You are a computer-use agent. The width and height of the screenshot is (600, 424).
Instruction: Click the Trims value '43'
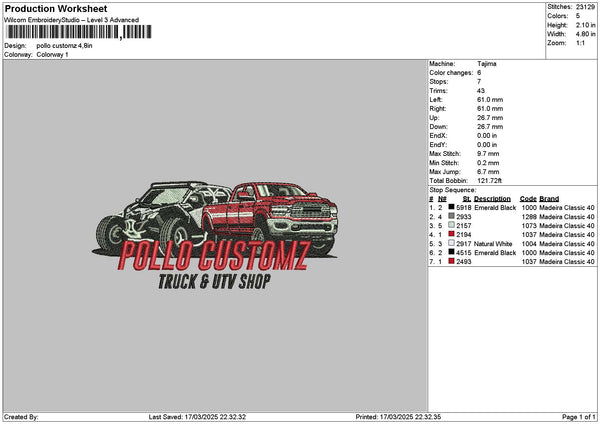coord(481,91)
